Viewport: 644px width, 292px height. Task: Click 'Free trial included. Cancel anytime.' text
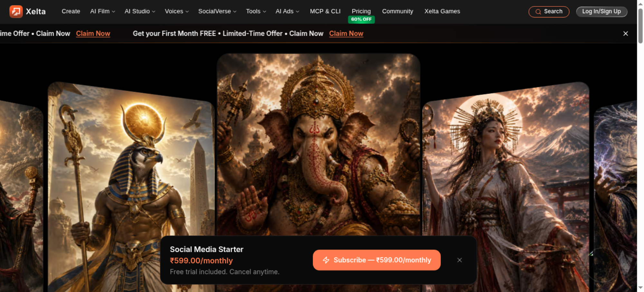pos(225,272)
